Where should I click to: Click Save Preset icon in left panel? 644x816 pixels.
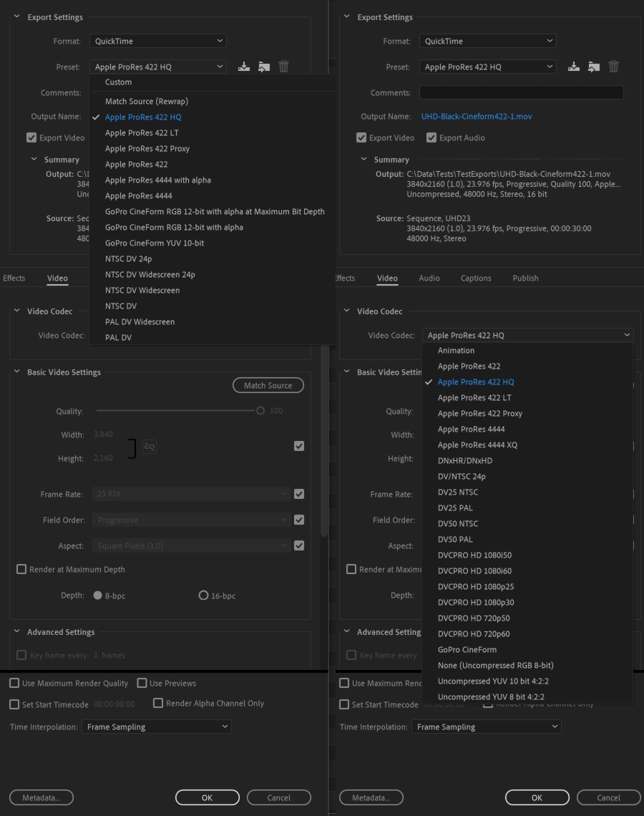(x=243, y=67)
